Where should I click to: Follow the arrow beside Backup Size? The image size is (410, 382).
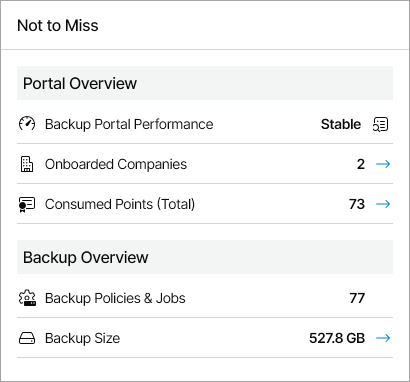383,338
